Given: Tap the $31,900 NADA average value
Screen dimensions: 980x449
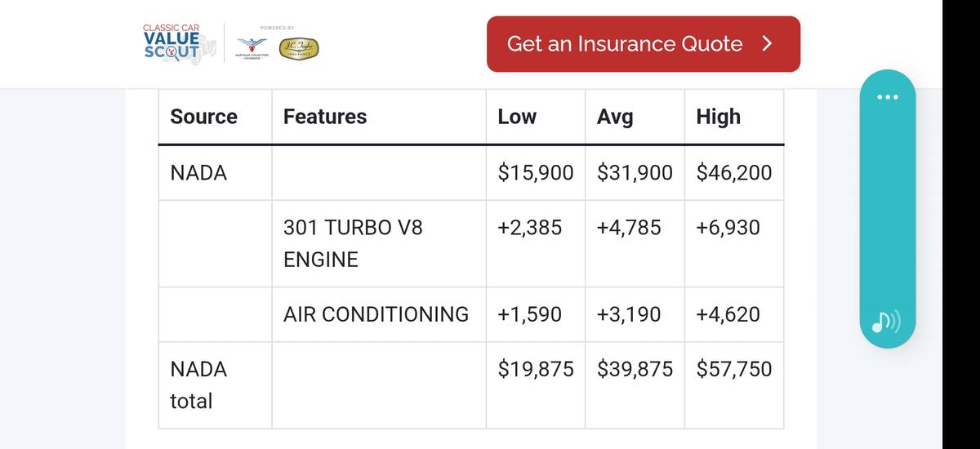Looking at the screenshot, I should (635, 173).
